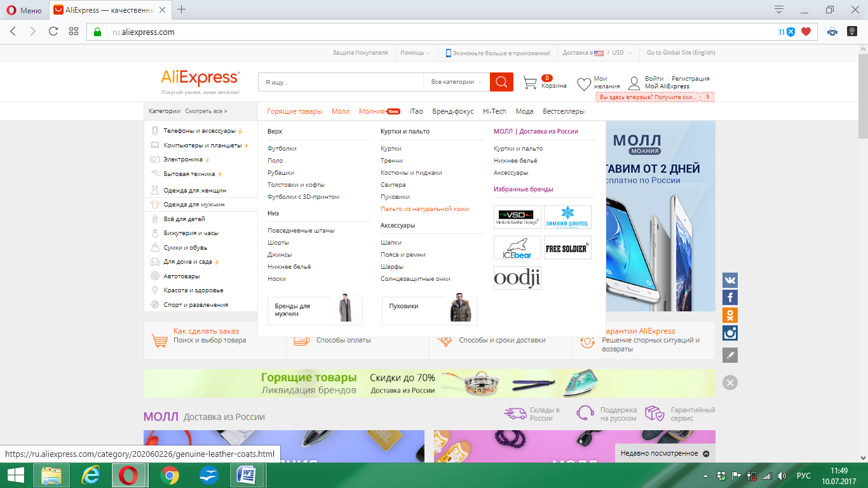
Task: Open the shopping cart icon
Action: point(530,83)
